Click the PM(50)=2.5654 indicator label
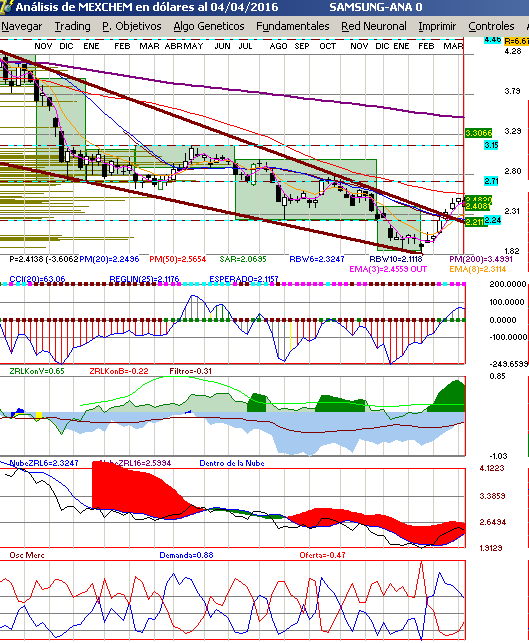 [x=178, y=259]
